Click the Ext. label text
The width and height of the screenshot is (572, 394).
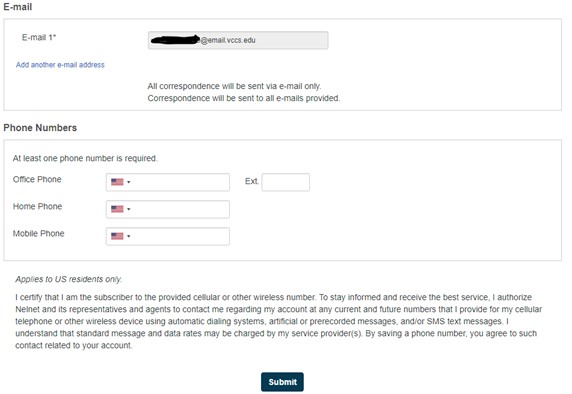click(x=252, y=181)
